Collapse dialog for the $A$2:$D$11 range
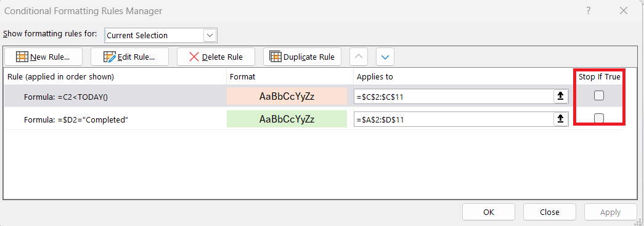The image size is (644, 226). click(561, 119)
